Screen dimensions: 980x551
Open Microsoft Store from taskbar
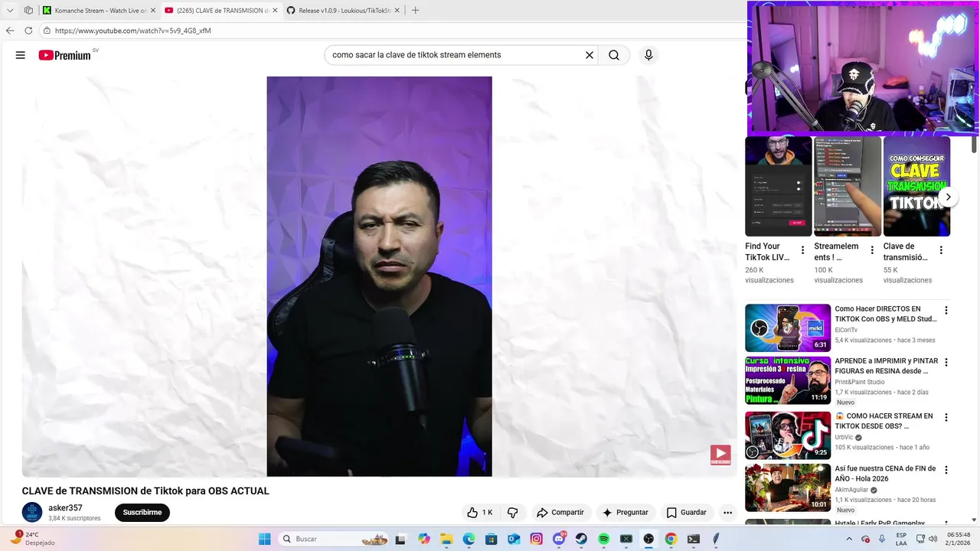click(492, 539)
